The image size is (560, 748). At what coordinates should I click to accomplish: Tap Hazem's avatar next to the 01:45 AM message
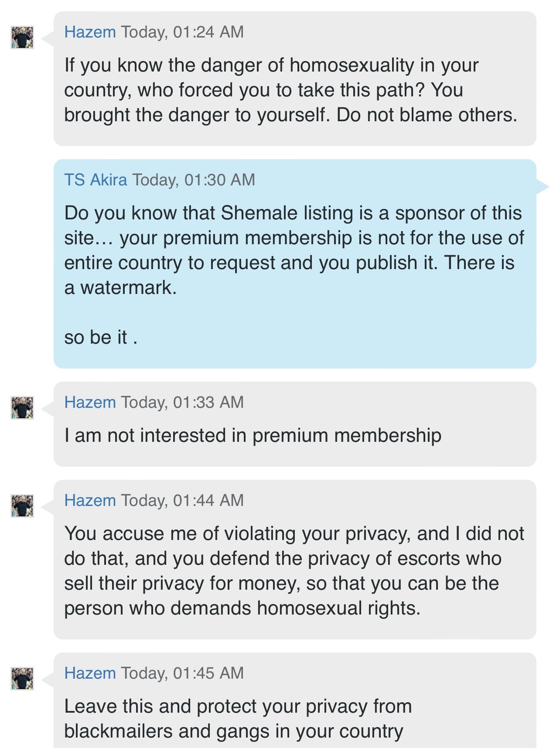tap(22, 679)
